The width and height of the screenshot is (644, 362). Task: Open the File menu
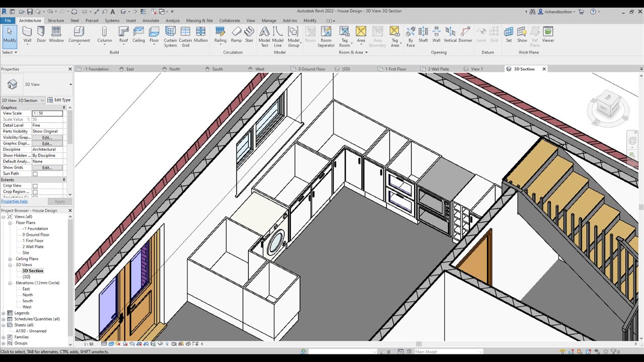[x=8, y=21]
